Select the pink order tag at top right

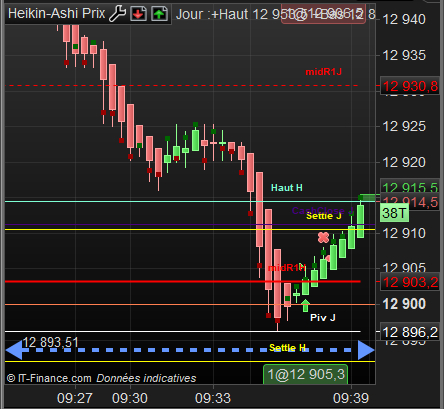pyautogui.click(x=323, y=14)
